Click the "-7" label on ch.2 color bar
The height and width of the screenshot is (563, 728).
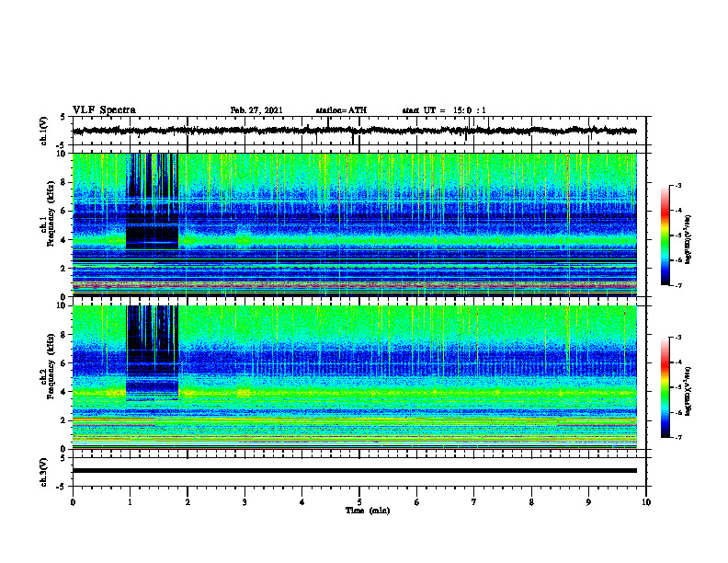678,437
